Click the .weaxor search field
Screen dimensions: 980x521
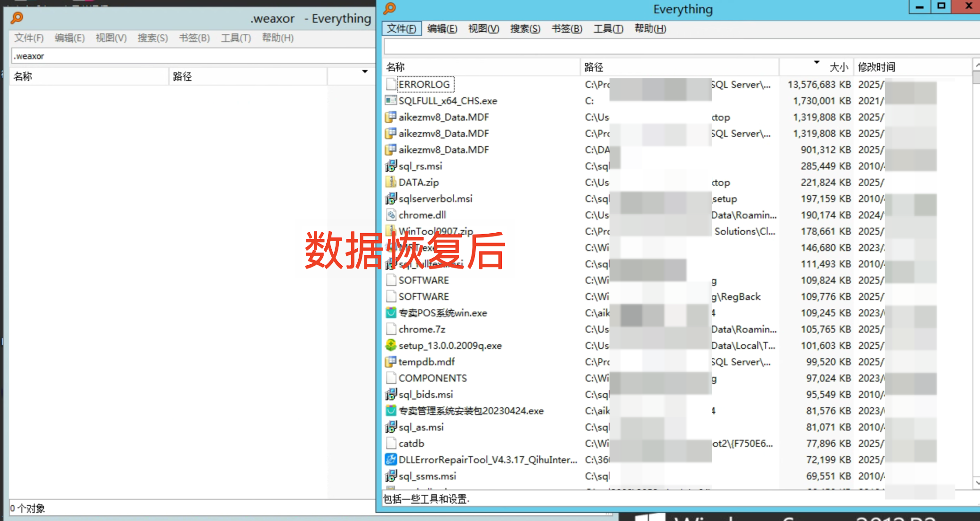pyautogui.click(x=193, y=56)
